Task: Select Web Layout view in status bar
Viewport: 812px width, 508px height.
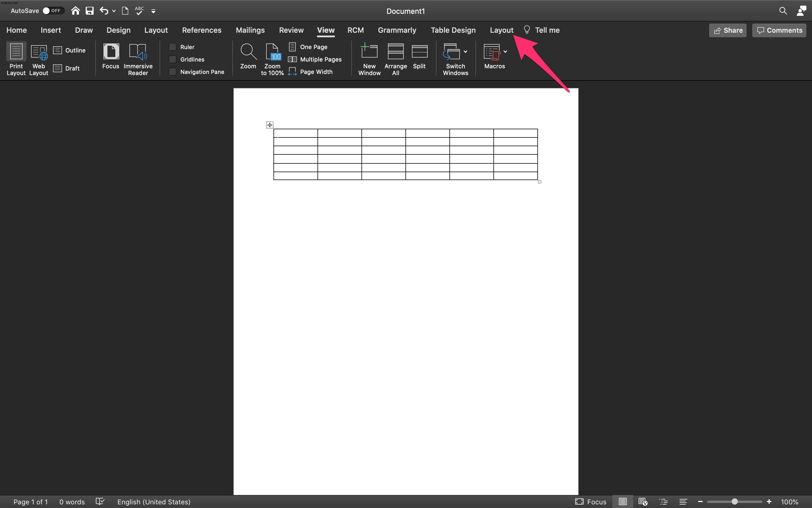Action: pos(643,502)
